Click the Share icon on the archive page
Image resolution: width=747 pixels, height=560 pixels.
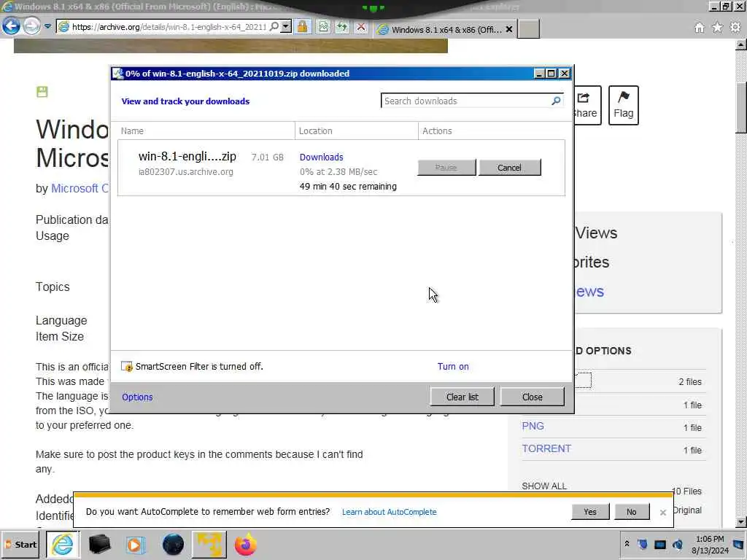587,105
